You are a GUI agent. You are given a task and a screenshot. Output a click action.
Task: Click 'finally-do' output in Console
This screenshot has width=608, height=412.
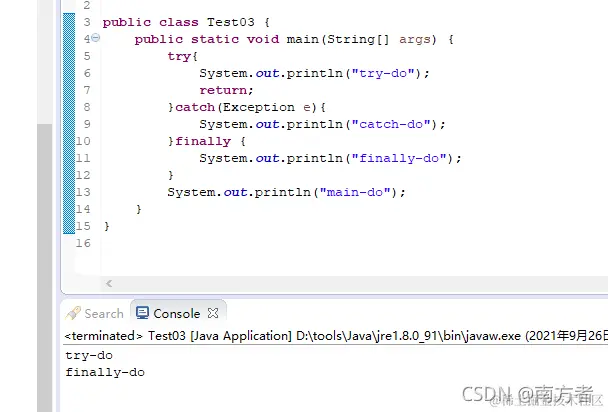pos(105,372)
